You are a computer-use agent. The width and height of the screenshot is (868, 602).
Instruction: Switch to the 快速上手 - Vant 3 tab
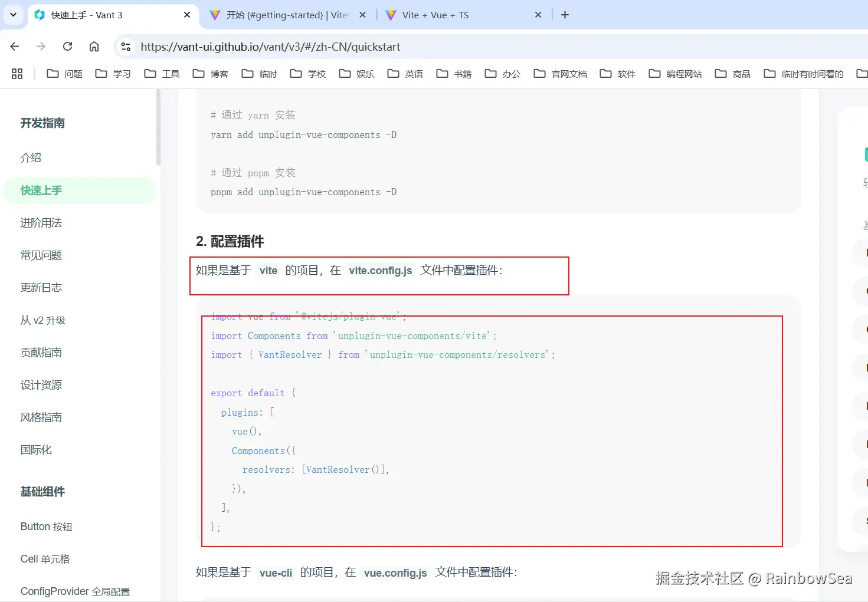pos(113,15)
